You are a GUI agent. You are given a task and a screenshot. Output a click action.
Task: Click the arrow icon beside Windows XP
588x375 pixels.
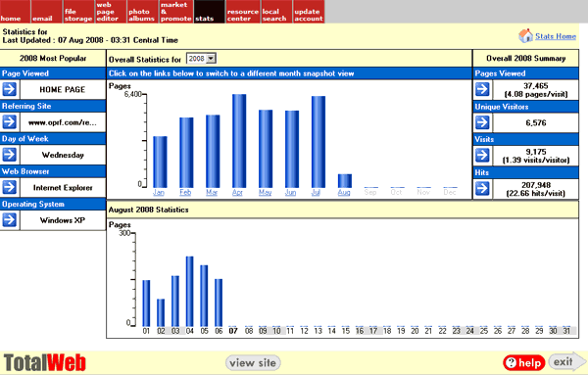coord(10,220)
